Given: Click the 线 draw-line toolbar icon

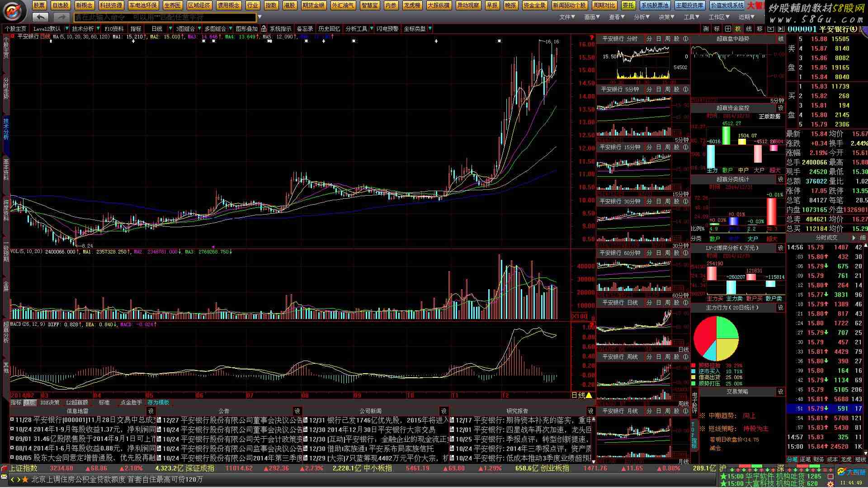Looking at the screenshot, I should pyautogui.click(x=749, y=28).
